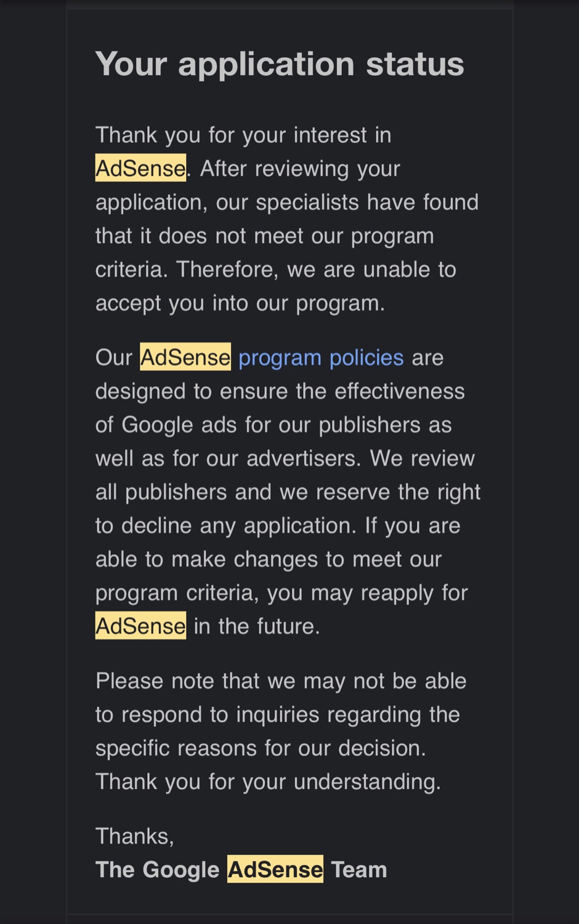Image resolution: width=579 pixels, height=924 pixels.
Task: Click the "Please note that we may" line
Action: click(x=281, y=681)
